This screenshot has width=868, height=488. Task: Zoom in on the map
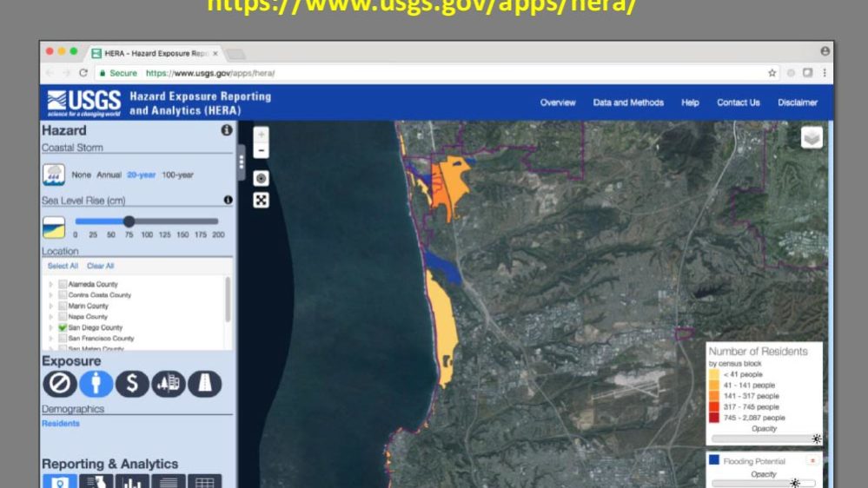tap(262, 135)
